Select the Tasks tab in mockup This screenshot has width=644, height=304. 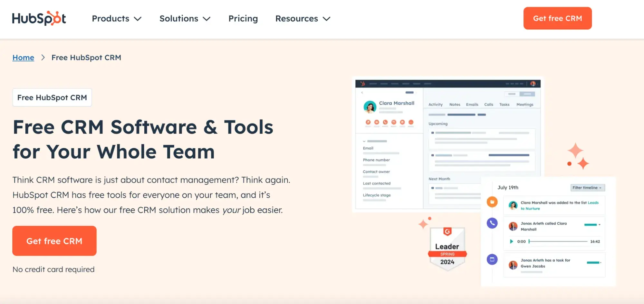click(x=505, y=104)
